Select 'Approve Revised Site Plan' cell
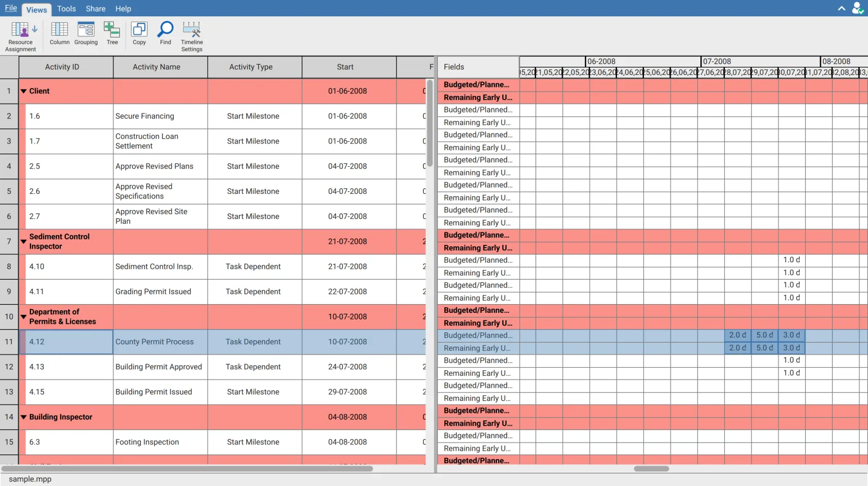 pyautogui.click(x=160, y=216)
